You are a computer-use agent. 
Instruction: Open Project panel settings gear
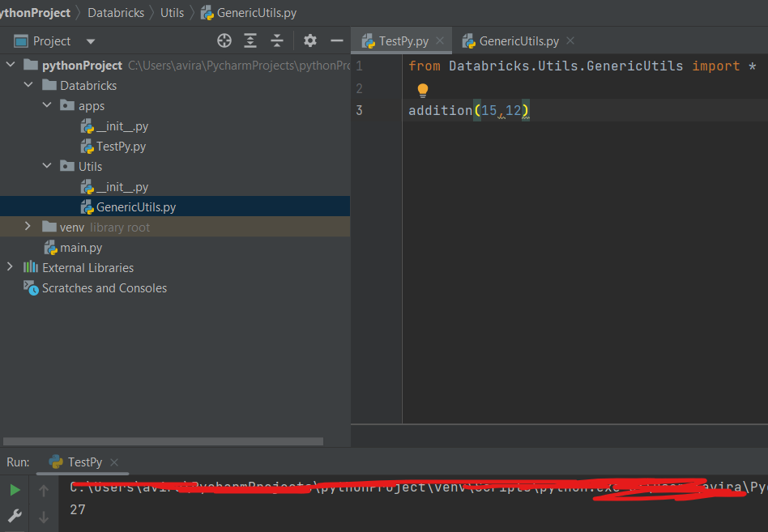310,40
